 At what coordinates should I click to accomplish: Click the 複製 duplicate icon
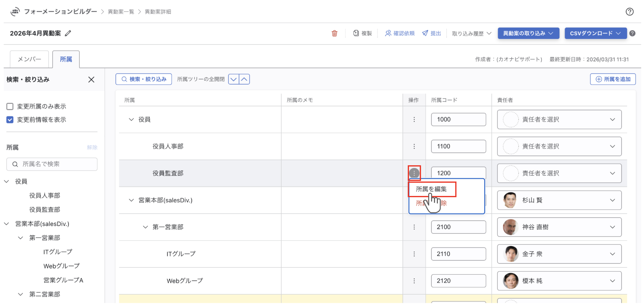356,33
